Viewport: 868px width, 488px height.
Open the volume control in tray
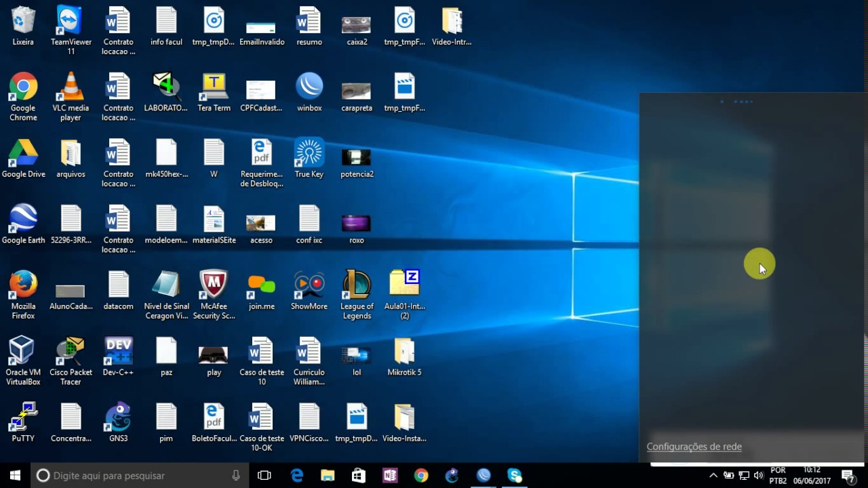tap(758, 476)
